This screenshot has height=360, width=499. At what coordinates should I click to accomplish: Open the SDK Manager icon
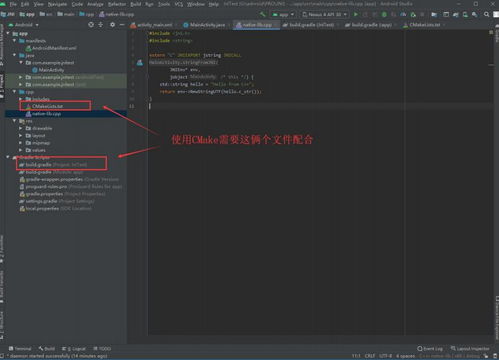(x=475, y=14)
